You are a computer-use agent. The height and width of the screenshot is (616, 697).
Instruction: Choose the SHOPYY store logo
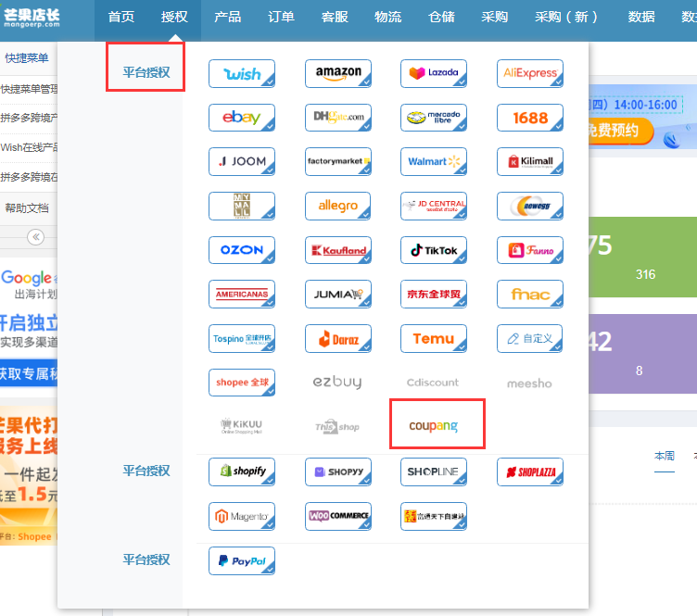337,471
